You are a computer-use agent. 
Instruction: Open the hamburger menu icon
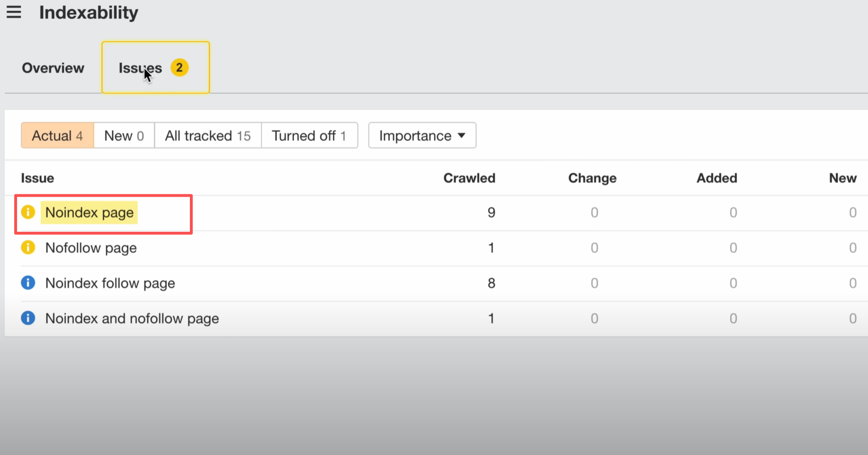pos(14,12)
